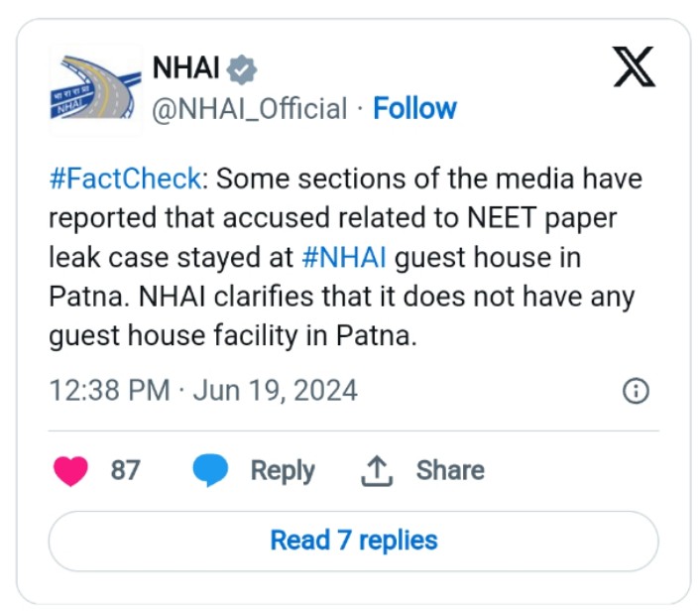
Task: Click the blue verified badge
Action: (x=242, y=69)
